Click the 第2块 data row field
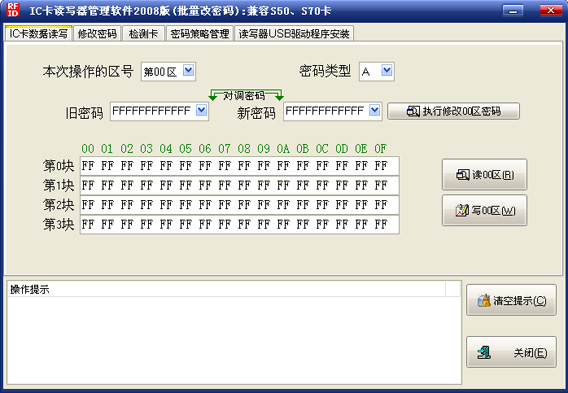This screenshot has height=393, width=568. click(x=239, y=205)
